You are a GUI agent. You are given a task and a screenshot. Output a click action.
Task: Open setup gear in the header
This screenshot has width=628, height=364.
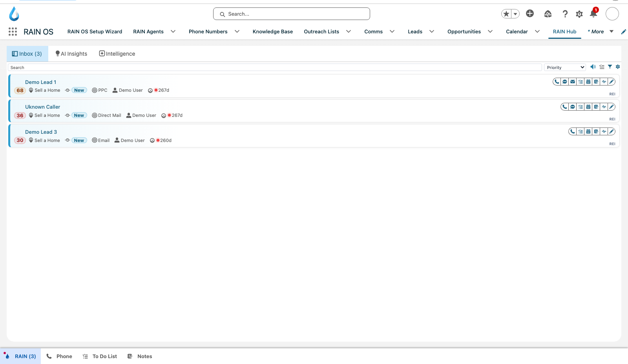click(x=579, y=14)
